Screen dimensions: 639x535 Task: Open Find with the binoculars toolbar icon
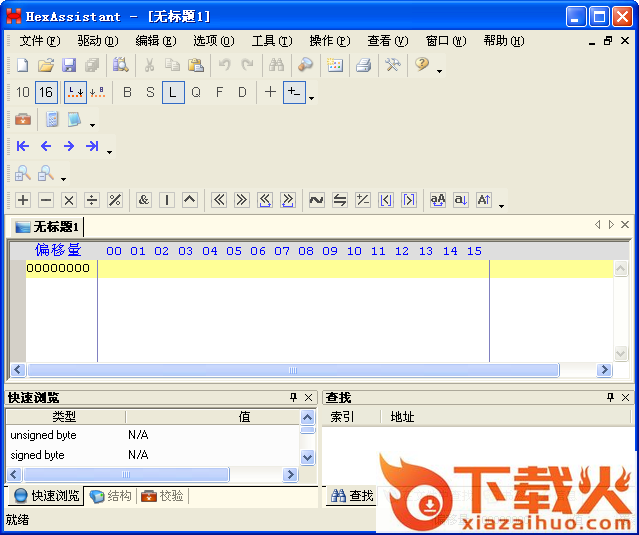coord(276,65)
